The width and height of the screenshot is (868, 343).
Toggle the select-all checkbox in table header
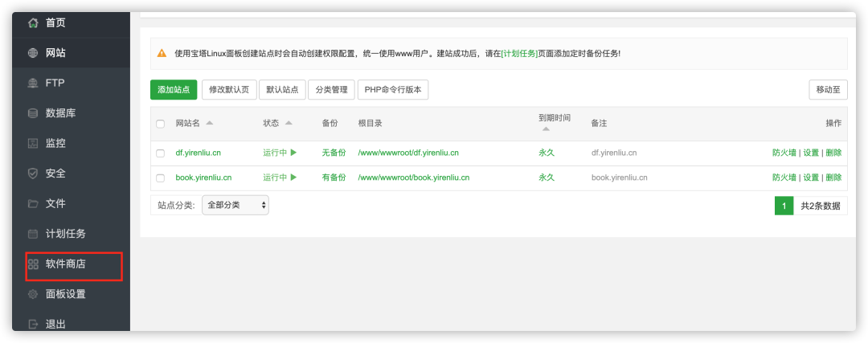(x=161, y=124)
